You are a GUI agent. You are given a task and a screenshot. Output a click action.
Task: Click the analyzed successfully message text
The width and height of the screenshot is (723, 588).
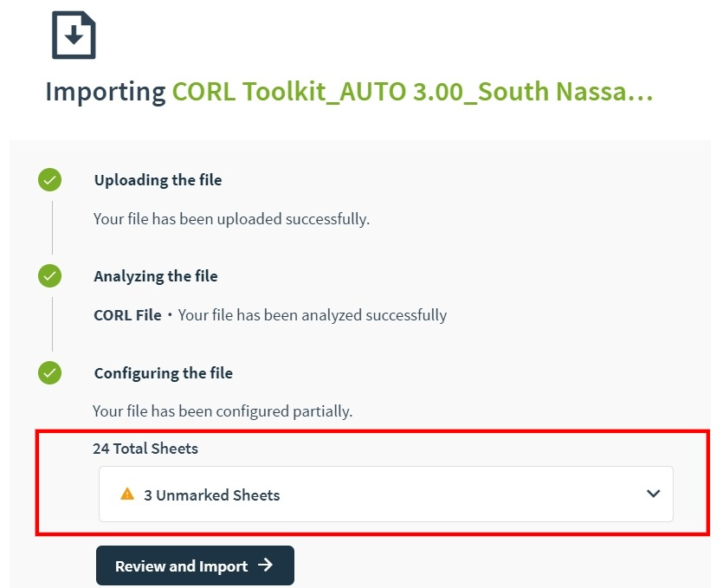point(313,315)
